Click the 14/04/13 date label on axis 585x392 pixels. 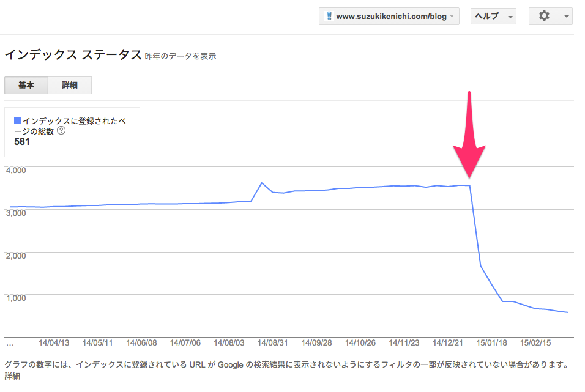[x=54, y=342]
